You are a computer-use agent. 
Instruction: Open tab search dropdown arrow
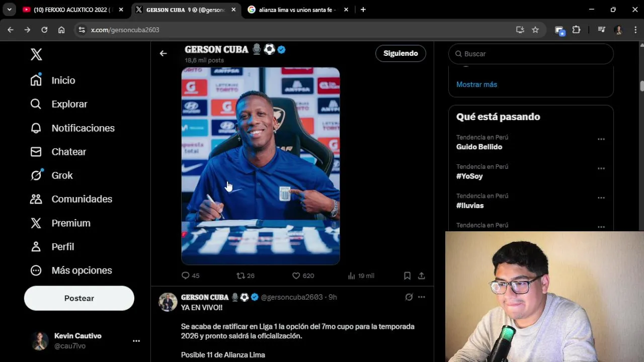tap(9, 10)
